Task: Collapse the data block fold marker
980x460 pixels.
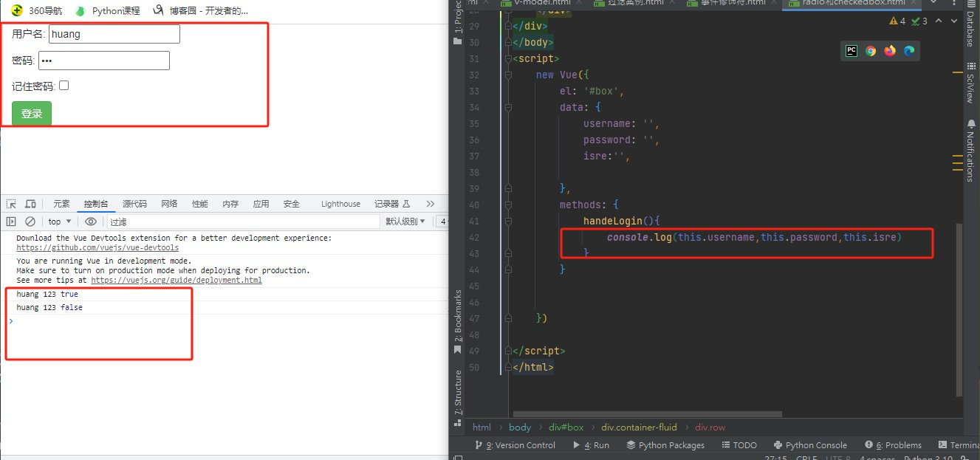Action: 507,107
